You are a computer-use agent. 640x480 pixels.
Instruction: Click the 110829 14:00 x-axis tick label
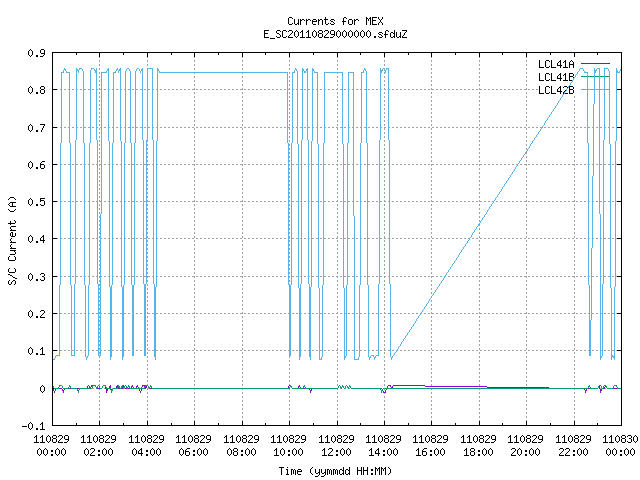[x=383, y=446]
